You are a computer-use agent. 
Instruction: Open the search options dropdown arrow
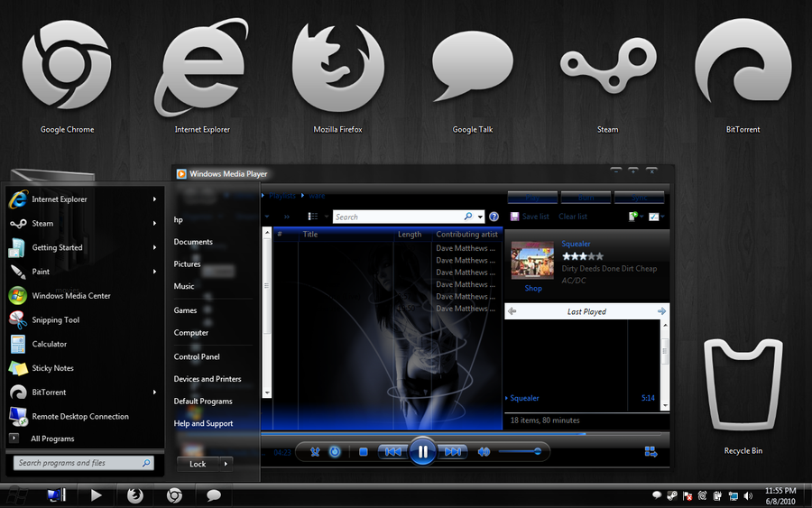coord(481,217)
